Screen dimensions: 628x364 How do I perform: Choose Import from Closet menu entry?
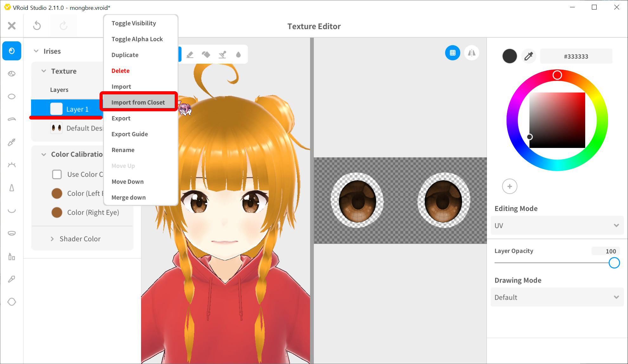(138, 102)
